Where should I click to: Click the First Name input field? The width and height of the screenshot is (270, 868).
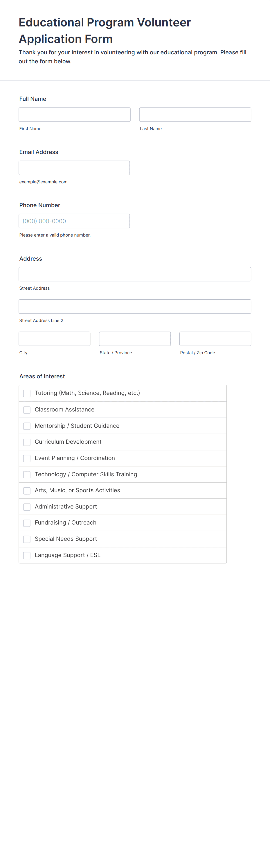(x=74, y=114)
